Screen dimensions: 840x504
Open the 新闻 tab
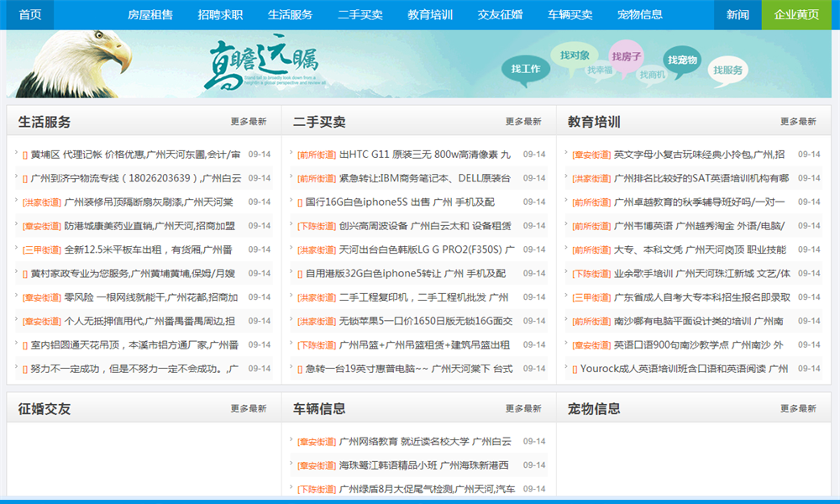pyautogui.click(x=738, y=14)
